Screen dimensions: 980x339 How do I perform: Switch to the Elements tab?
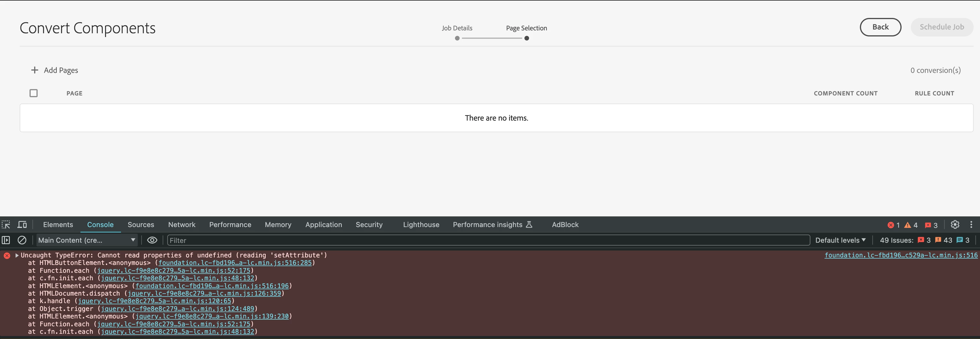tap(58, 225)
